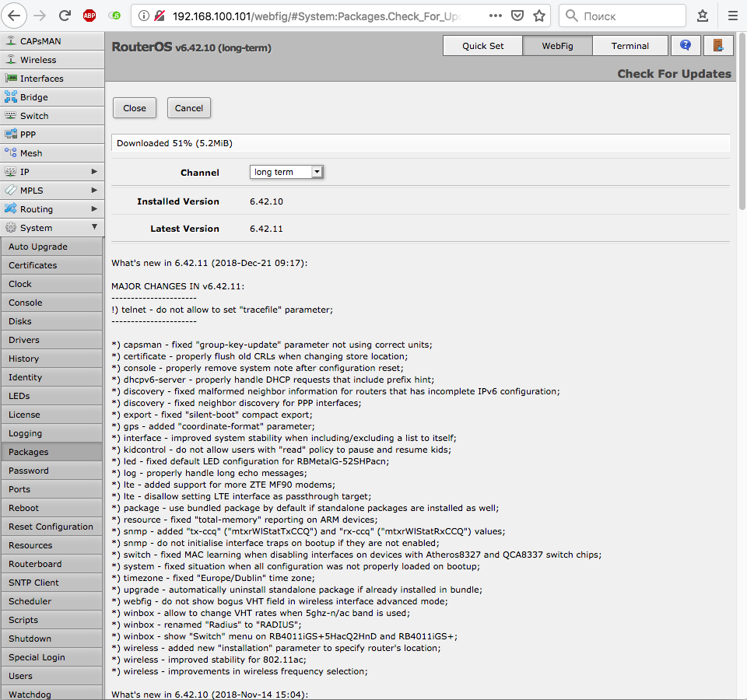Show site information via the info icon
The height and width of the screenshot is (700, 747).
coord(143,16)
